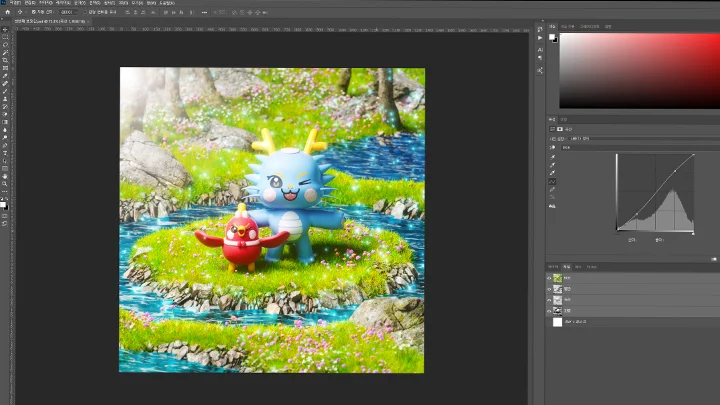Switch to the Gradients tab in Color panel
The width and height of the screenshot is (720, 405).
point(590,27)
